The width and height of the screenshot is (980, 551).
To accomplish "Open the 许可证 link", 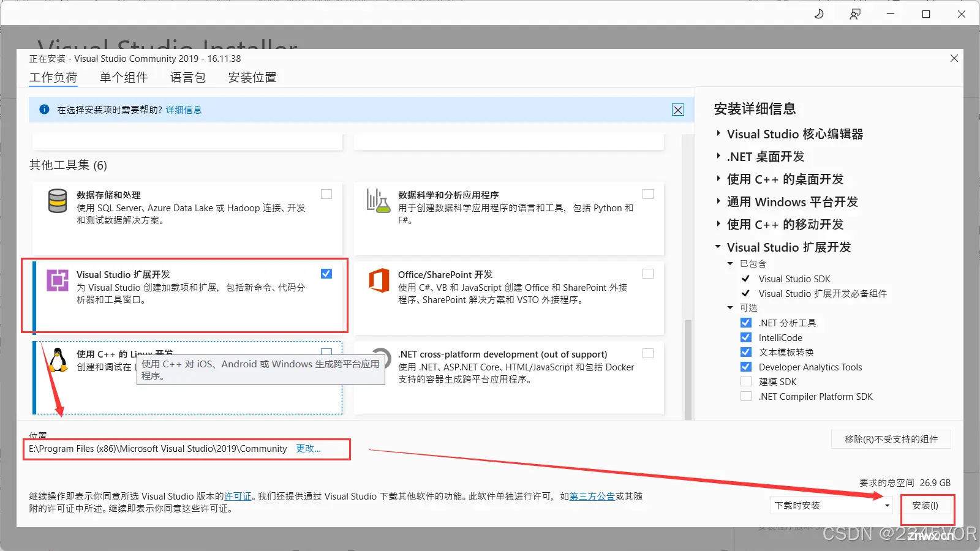I will [238, 497].
